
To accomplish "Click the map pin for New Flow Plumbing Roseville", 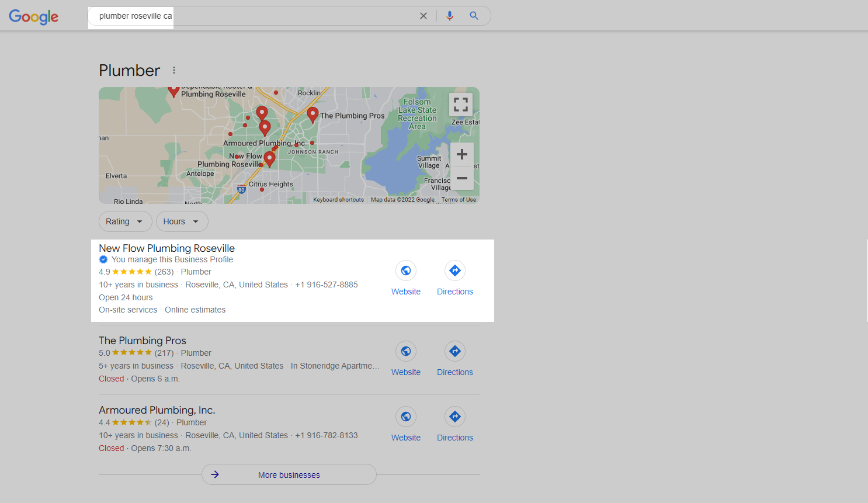I will tap(269, 158).
